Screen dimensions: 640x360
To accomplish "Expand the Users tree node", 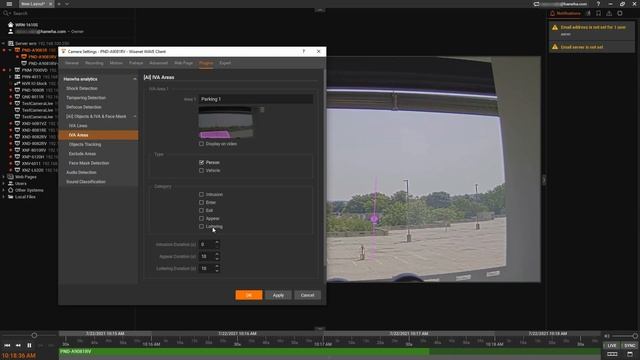I will (4, 183).
